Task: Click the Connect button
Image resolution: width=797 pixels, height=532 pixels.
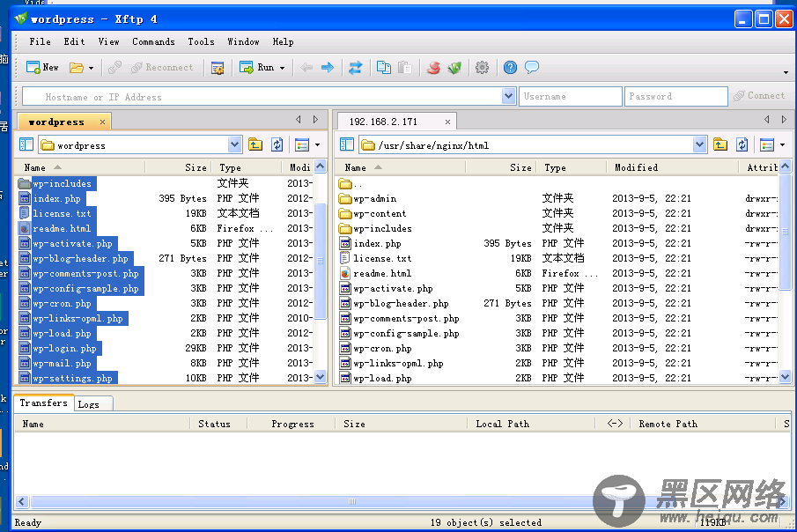Action: tap(759, 96)
